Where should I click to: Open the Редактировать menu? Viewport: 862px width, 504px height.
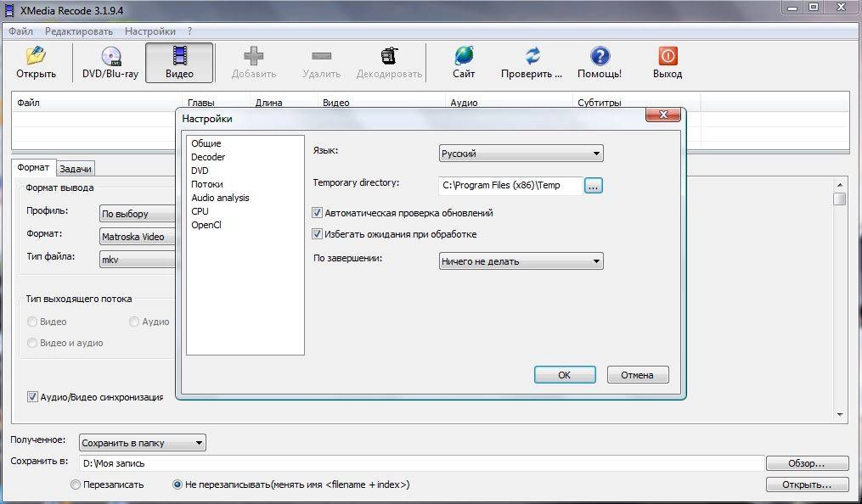click(x=79, y=31)
